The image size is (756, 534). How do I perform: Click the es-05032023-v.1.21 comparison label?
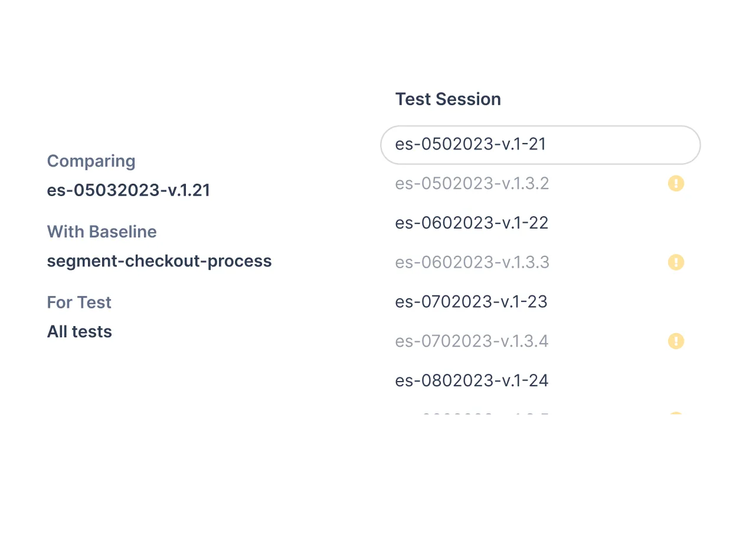click(129, 191)
